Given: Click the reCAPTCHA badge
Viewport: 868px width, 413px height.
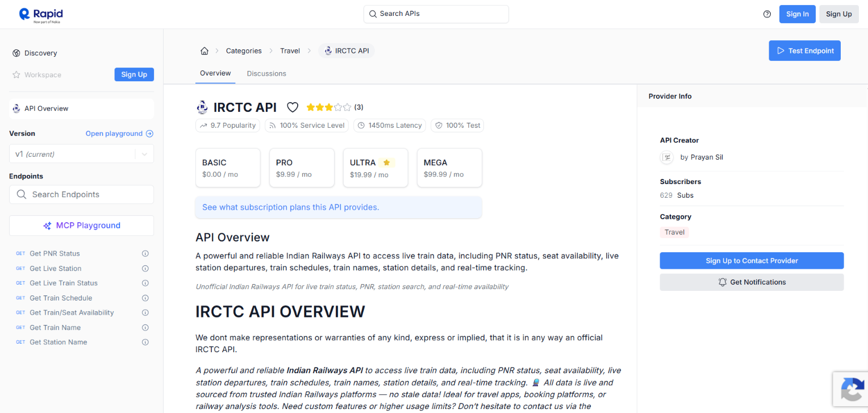Looking at the screenshot, I should point(850,389).
